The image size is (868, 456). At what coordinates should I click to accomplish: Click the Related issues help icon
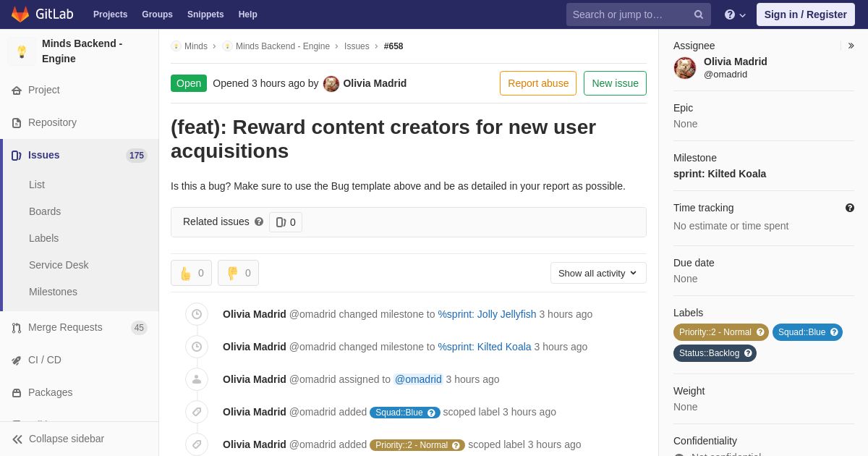259,221
